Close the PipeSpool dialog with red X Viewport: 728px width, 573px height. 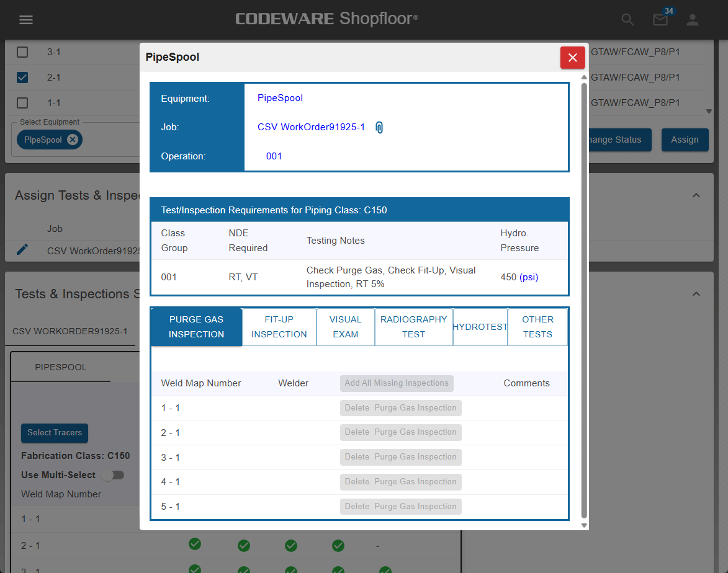tap(572, 58)
